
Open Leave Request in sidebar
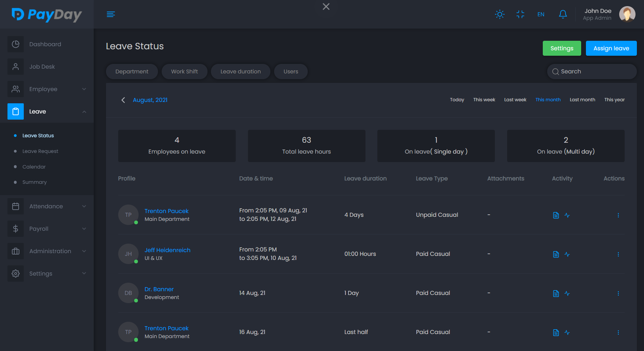tap(40, 151)
